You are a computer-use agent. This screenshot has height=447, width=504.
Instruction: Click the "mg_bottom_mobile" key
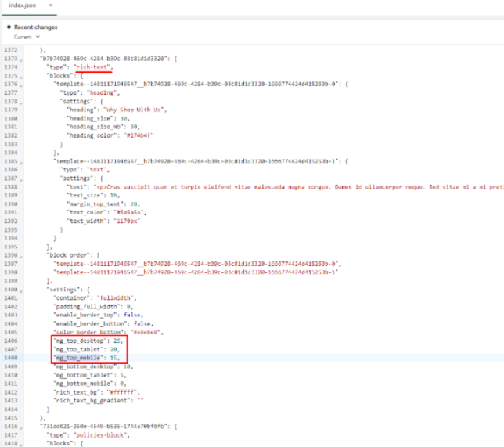pos(83,384)
